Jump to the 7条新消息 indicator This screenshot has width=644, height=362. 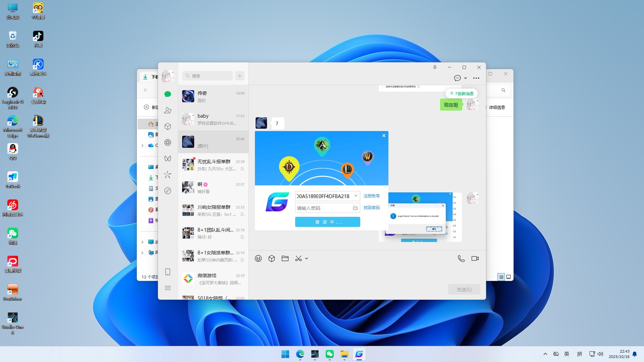(462, 94)
